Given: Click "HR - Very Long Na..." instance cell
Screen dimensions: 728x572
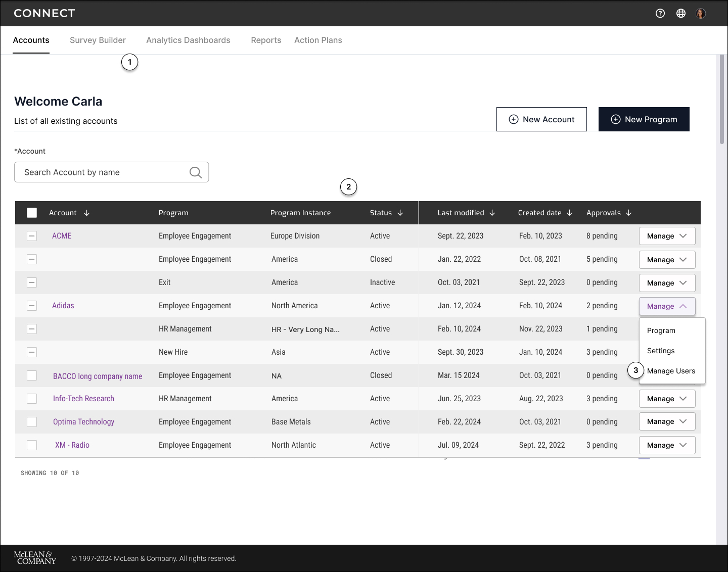Looking at the screenshot, I should click(305, 329).
